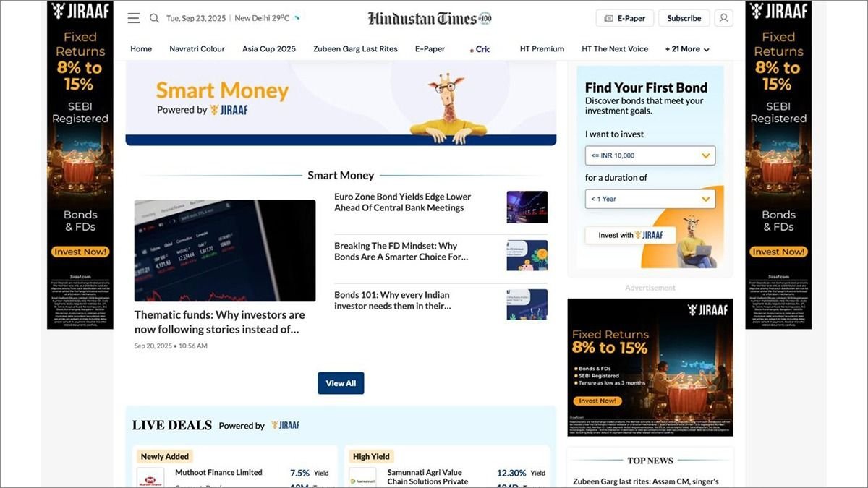
Task: Open the E-Paper button in header
Action: coord(625,18)
